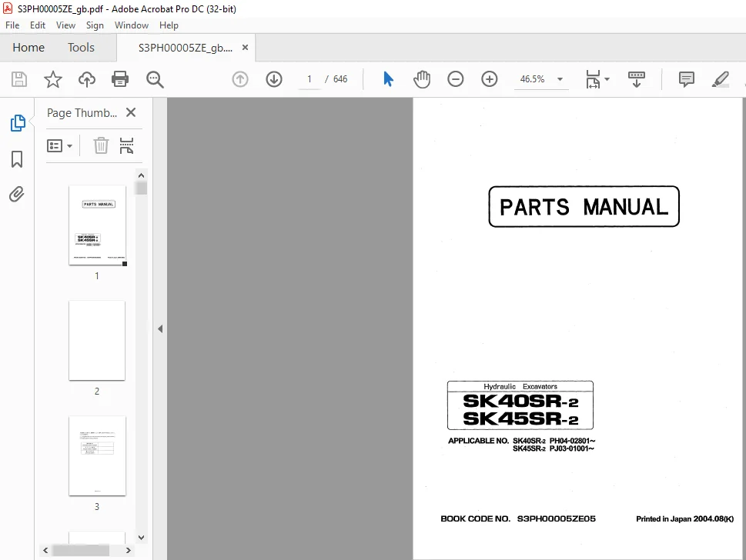
Task: Click the Page Thumbnails panel title
Action: 82,112
